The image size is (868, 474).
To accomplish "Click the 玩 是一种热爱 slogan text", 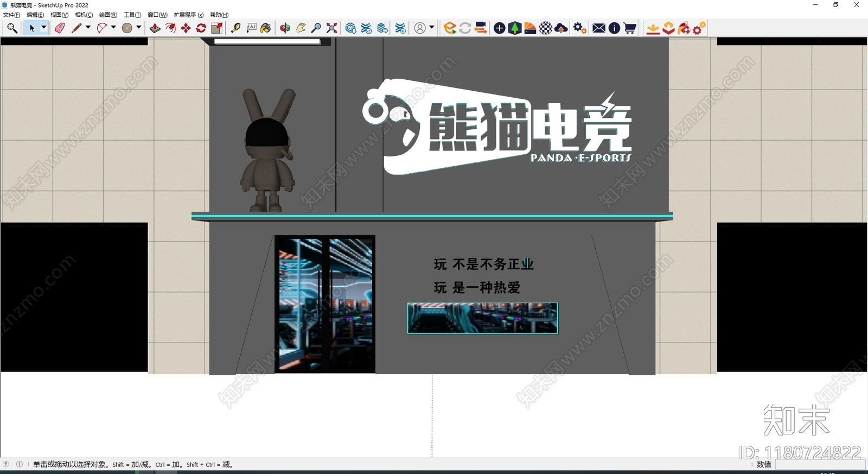I will tap(477, 288).
